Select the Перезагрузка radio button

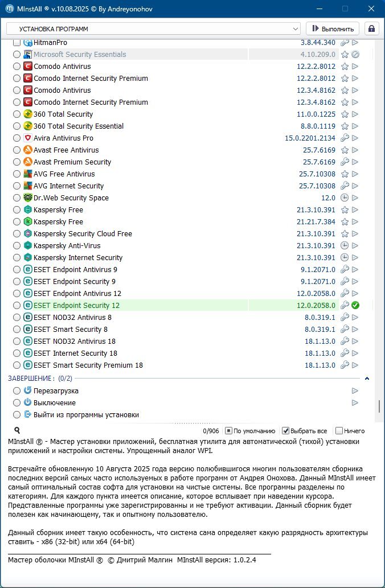pos(17,390)
